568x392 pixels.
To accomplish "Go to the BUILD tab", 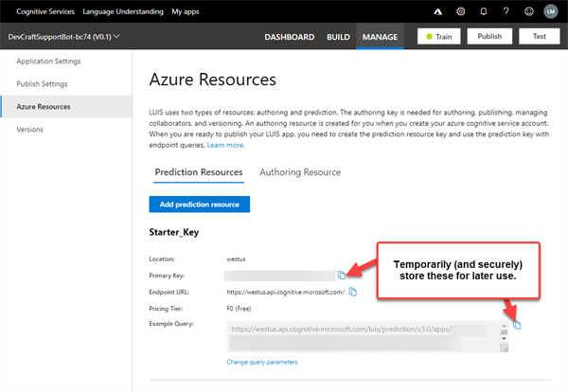I will tap(338, 37).
